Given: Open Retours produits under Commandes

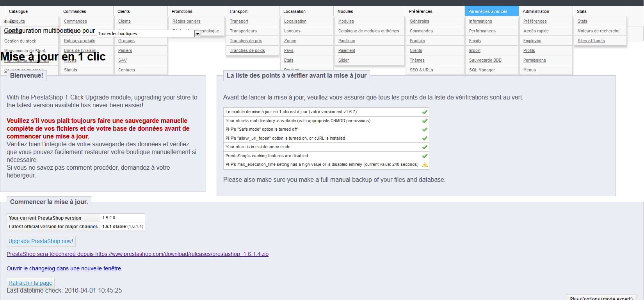Looking at the screenshot, I should click(80, 41).
